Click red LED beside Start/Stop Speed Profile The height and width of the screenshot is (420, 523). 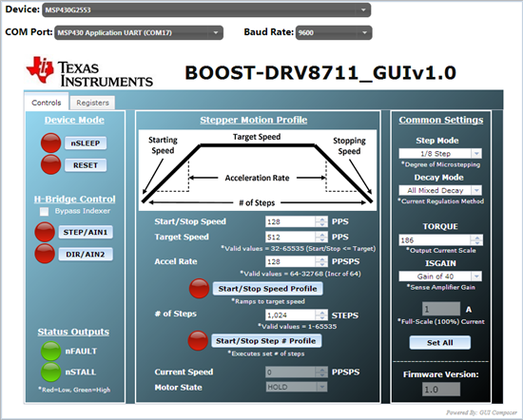[x=199, y=288]
